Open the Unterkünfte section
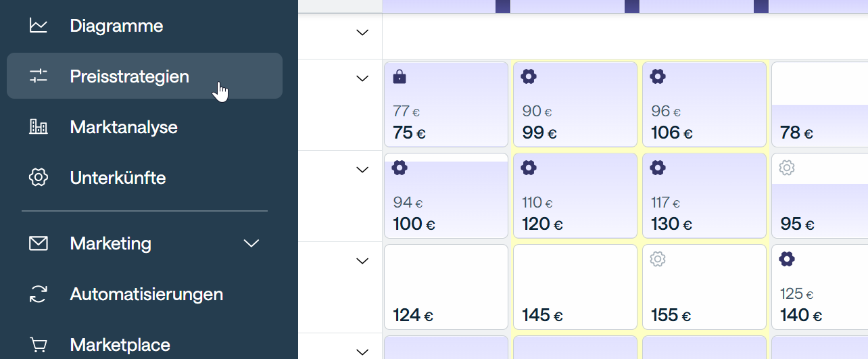Screen dimensions: 868x359 coord(118,178)
